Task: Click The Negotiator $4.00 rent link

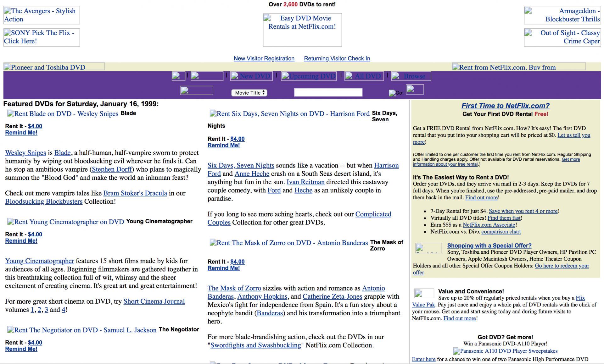Action: tap(35, 343)
